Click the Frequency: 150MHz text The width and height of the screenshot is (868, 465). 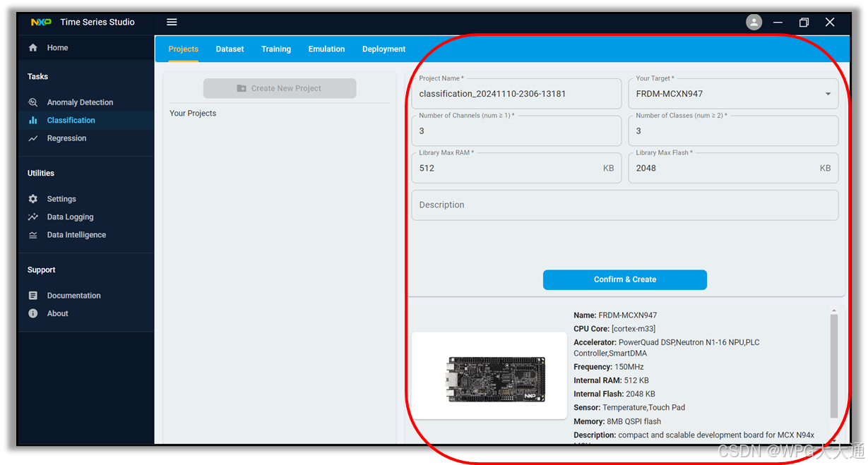pyautogui.click(x=609, y=367)
